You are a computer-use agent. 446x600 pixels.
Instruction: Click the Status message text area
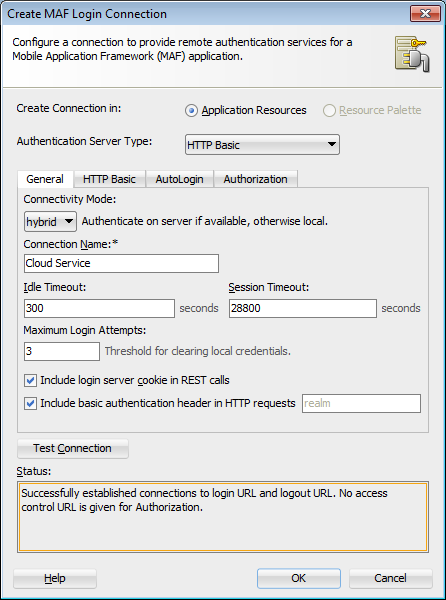[x=223, y=517]
